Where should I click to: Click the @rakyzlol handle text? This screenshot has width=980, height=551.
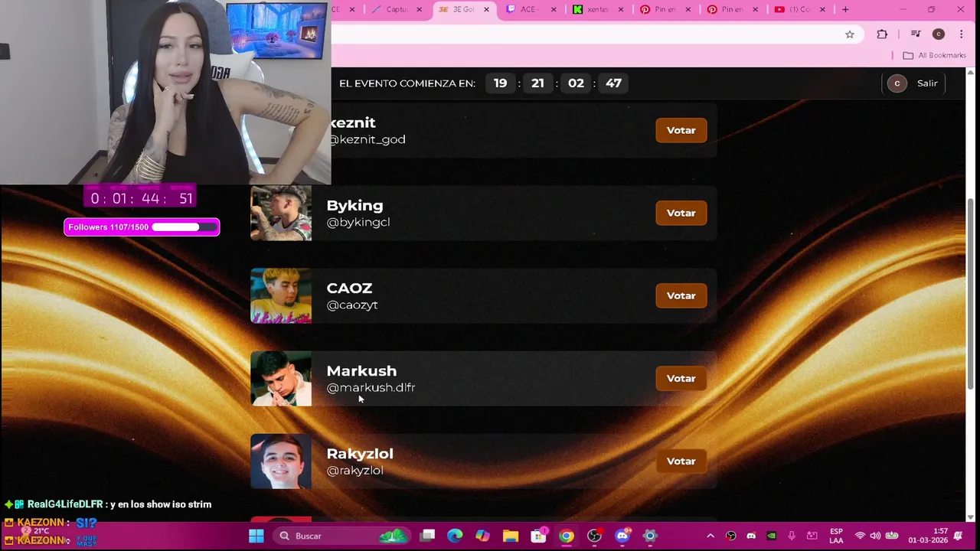[355, 470]
